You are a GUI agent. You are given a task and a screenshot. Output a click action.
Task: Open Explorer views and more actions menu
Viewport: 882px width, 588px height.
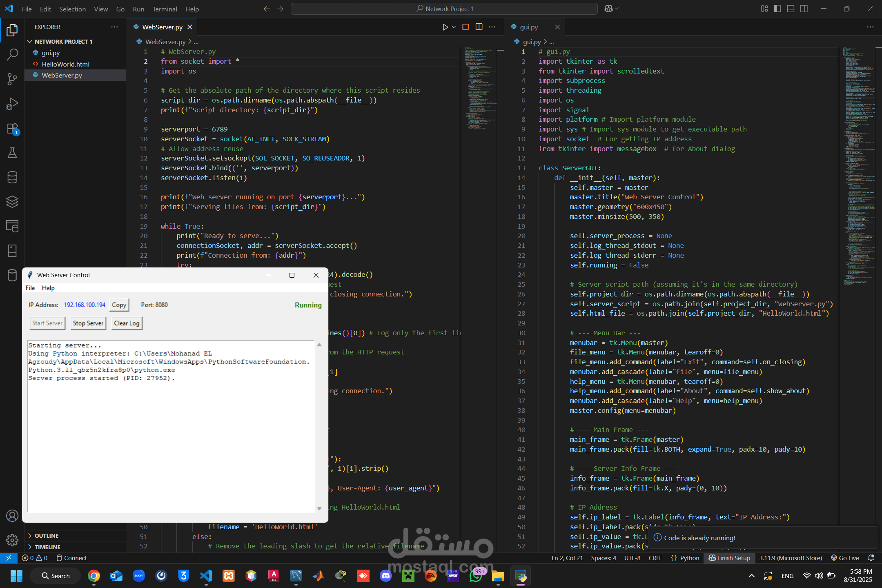point(114,27)
